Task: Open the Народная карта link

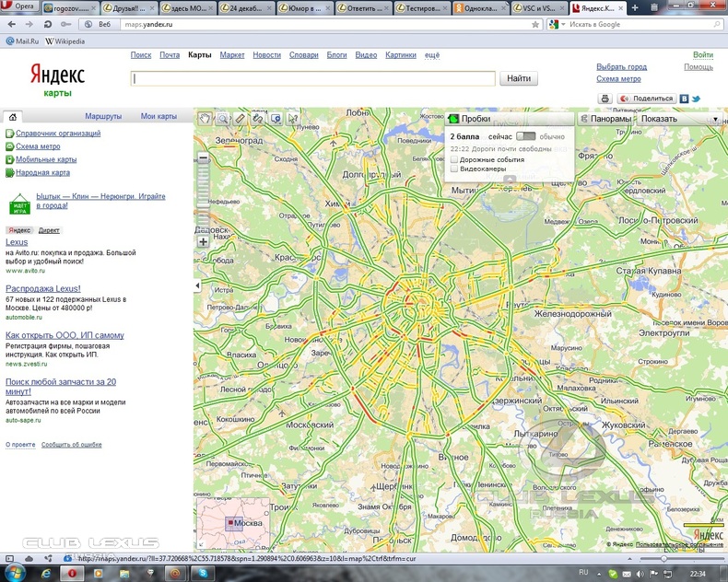Action: point(42,172)
